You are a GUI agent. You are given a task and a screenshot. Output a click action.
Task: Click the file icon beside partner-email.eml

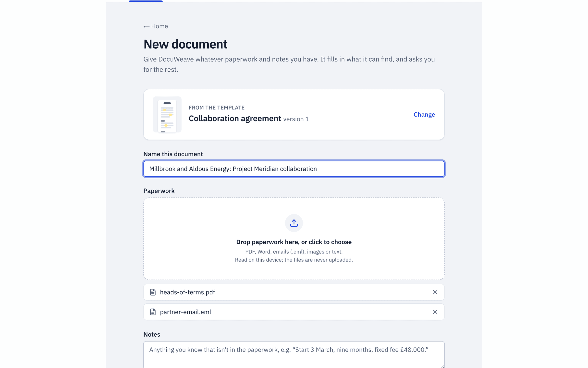[153, 312]
